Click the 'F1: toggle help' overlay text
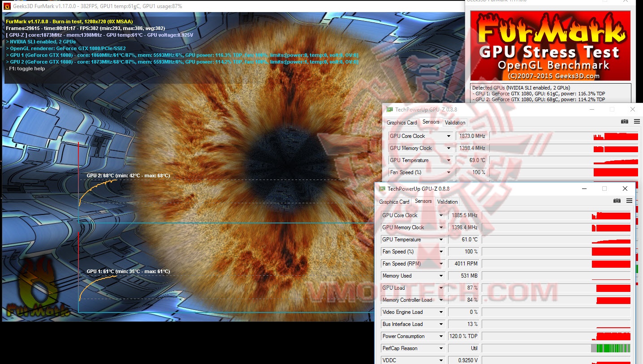Viewport: 643px width, 364px height. click(26, 69)
